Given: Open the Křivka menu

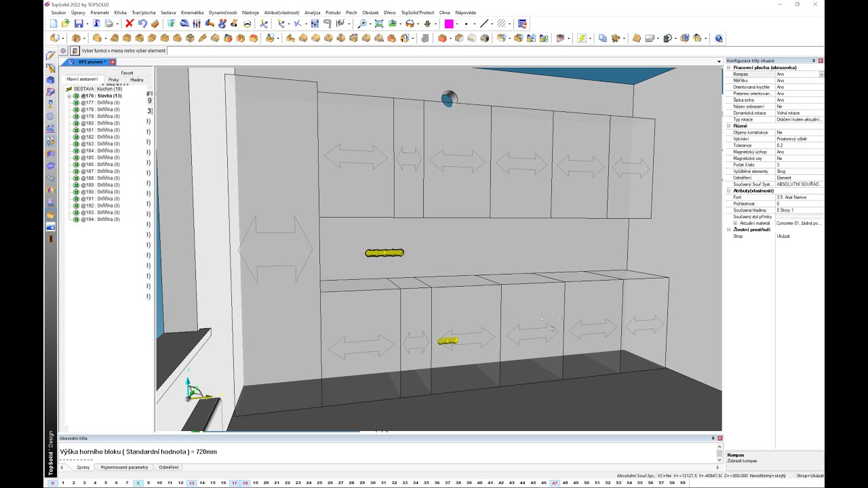Looking at the screenshot, I should (x=120, y=12).
